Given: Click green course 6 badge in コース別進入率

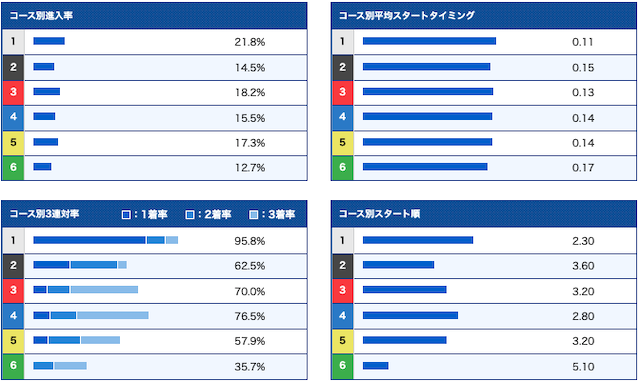Looking at the screenshot, I should click(x=13, y=168).
